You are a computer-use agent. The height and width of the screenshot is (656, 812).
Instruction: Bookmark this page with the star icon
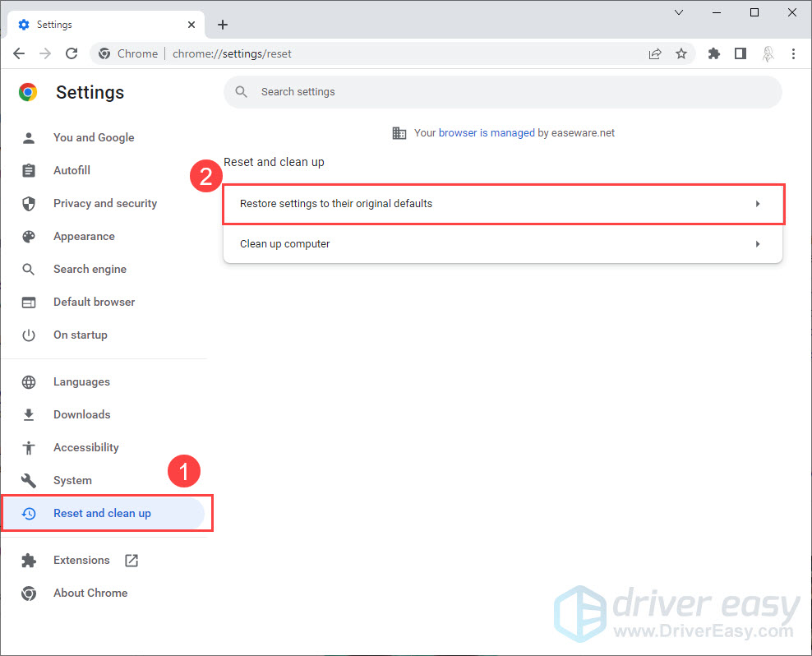(x=681, y=53)
